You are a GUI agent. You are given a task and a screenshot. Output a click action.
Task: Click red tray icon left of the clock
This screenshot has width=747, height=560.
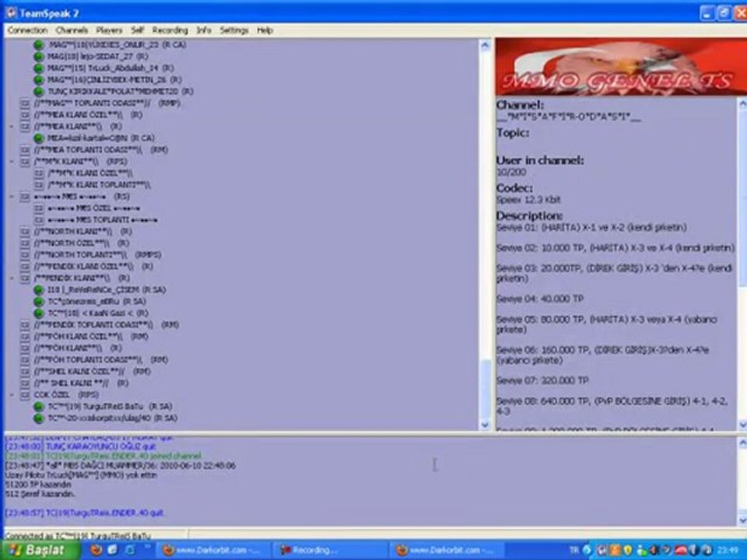pos(681,550)
